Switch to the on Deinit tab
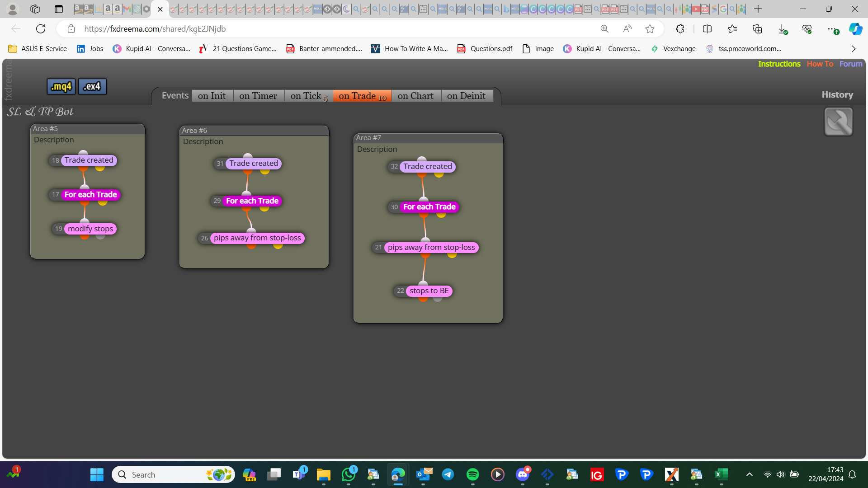 click(x=467, y=96)
